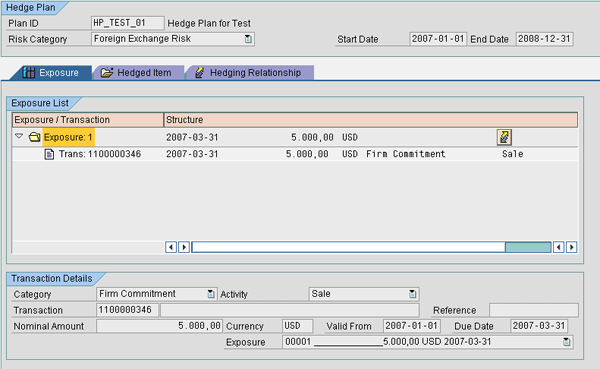Click the Nominal Amount field
The width and height of the screenshot is (600, 369).
(159, 326)
